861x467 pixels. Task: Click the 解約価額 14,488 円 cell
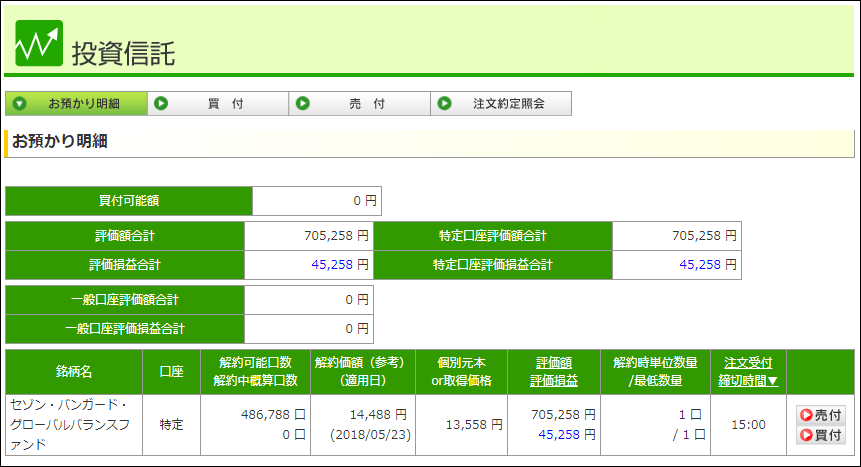coord(362,415)
